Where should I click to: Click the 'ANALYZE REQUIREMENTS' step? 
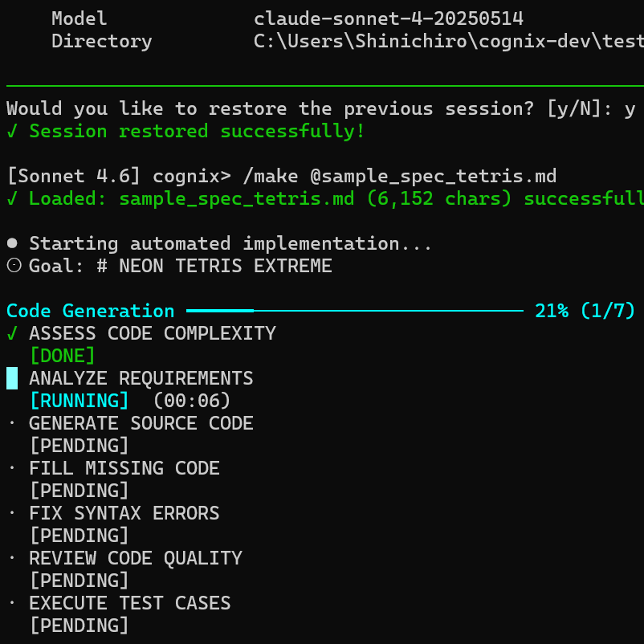point(141,378)
